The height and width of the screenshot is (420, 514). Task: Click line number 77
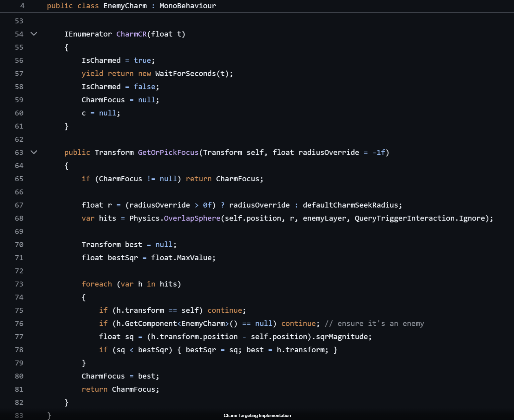19,336
